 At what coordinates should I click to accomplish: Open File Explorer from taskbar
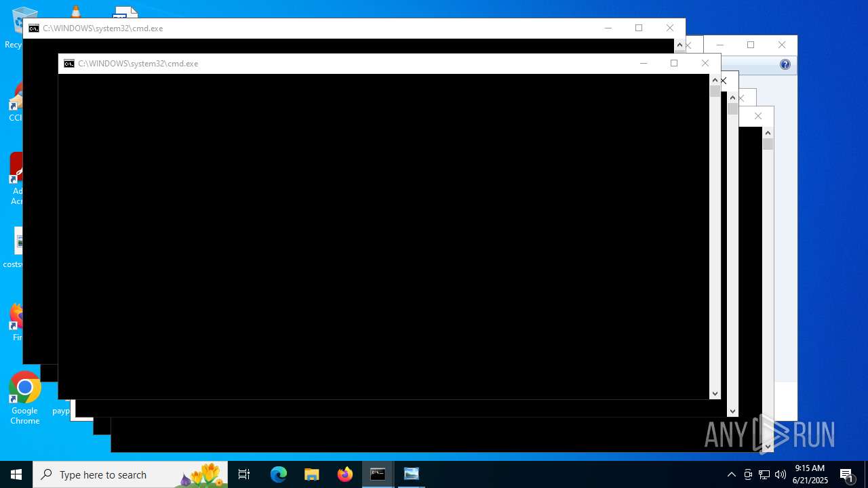(312, 474)
